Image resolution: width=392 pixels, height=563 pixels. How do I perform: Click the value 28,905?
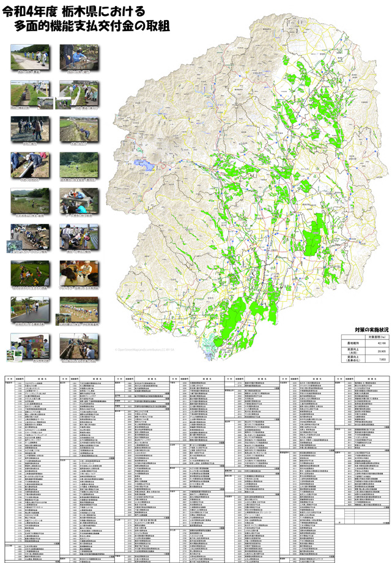click(381, 351)
